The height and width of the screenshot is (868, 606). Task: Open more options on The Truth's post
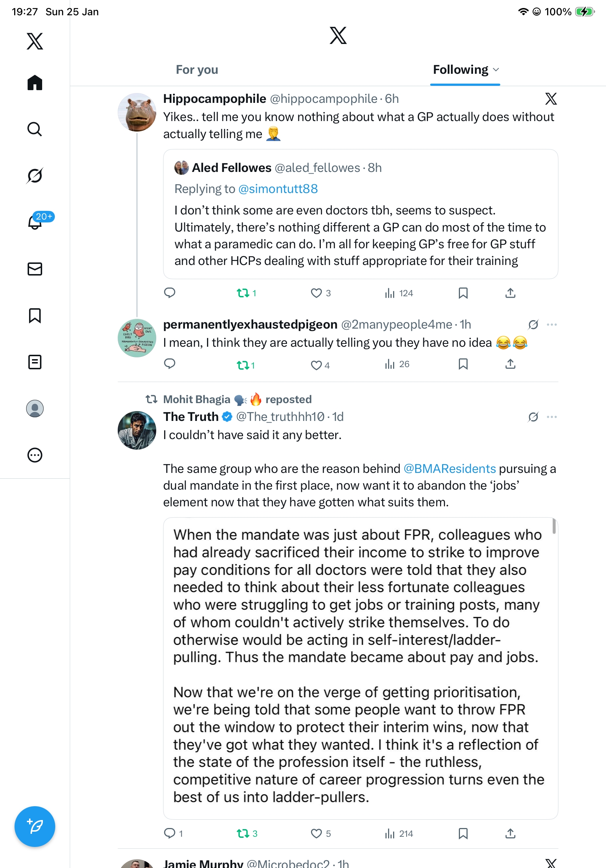(x=552, y=417)
